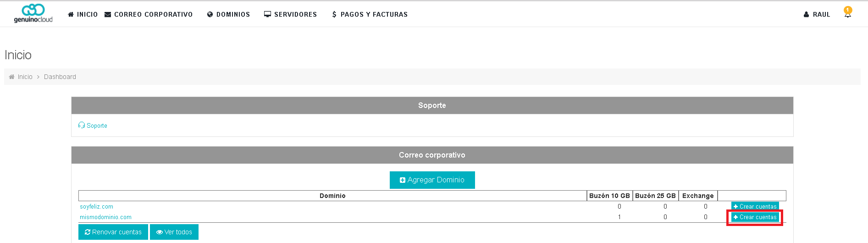Click the globe icon for Dominios
The width and height of the screenshot is (868, 243).
point(210,15)
